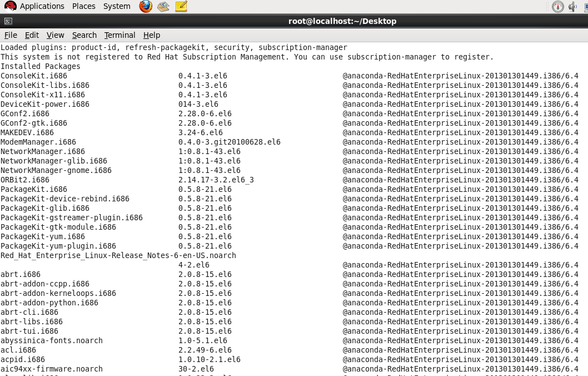This screenshot has width=588, height=376.
Task: Open Firefox from the top panel
Action: 146,6
